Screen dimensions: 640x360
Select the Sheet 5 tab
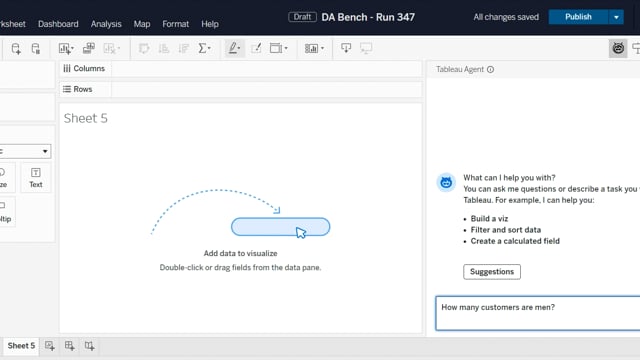coord(21,346)
